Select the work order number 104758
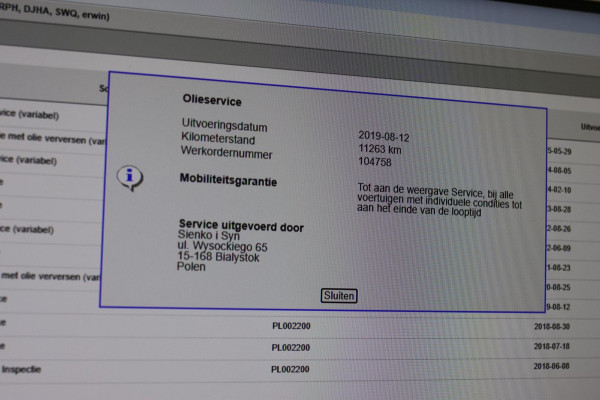 pos(375,162)
